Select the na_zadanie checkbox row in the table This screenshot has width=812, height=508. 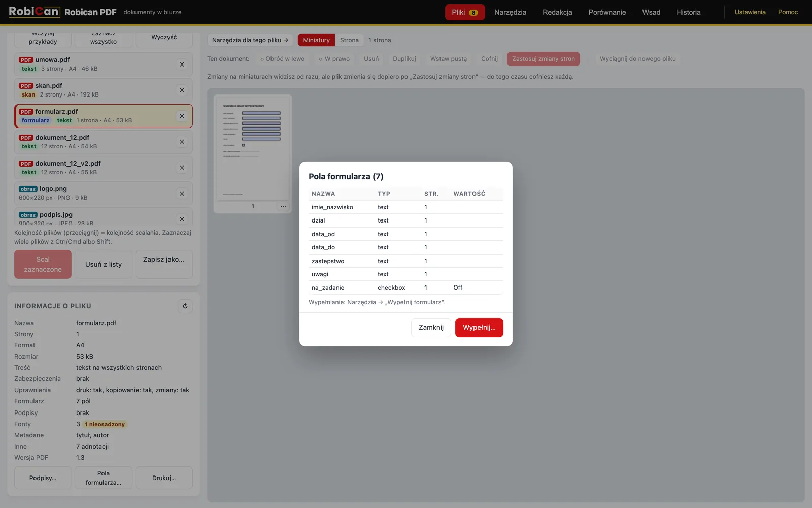(406, 288)
